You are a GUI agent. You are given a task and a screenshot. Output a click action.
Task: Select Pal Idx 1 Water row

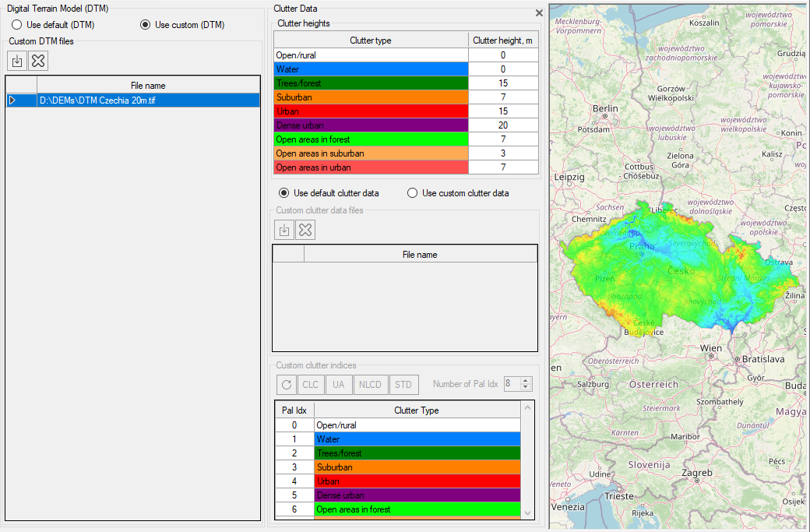click(398, 439)
